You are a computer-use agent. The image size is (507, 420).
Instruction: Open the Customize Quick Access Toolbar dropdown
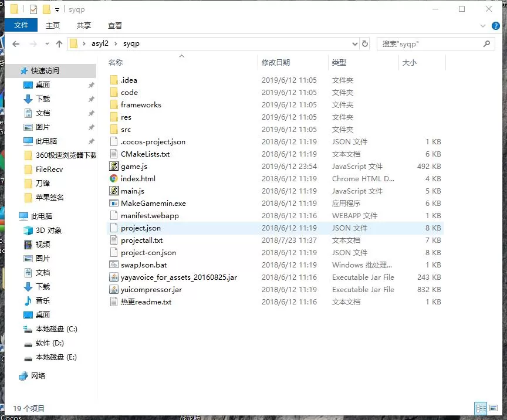tap(57, 9)
